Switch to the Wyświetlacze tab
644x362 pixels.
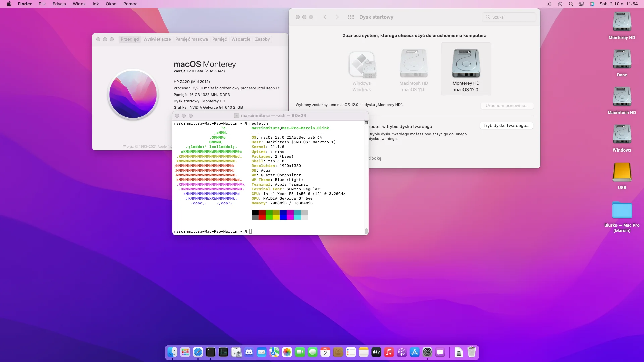157,39
